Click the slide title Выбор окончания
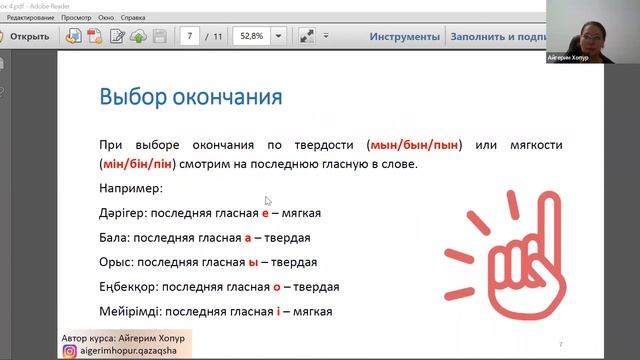The height and width of the screenshot is (360, 640). point(191,97)
